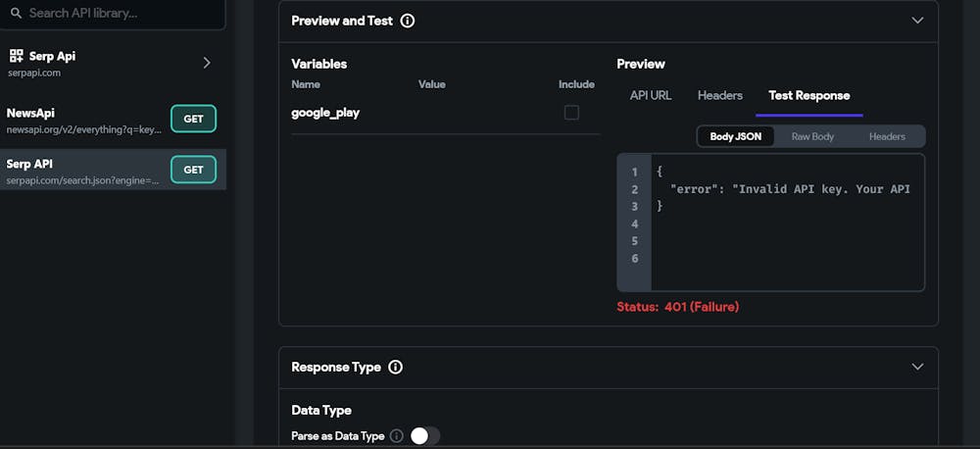
Task: Show response Headers in segmented control
Action: tap(887, 136)
